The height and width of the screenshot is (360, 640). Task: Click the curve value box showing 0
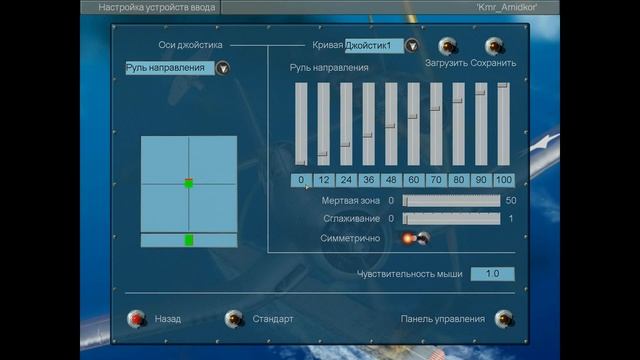coord(301,180)
